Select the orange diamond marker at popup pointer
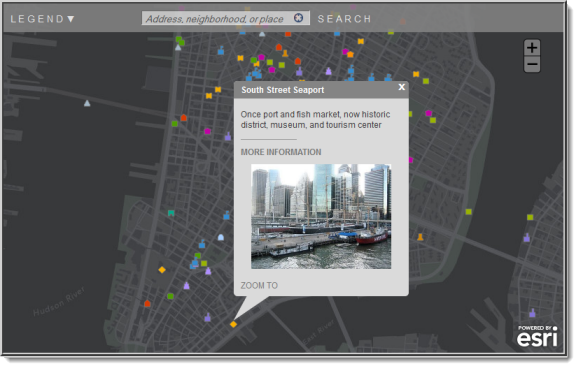The image size is (578, 368). 233,324
